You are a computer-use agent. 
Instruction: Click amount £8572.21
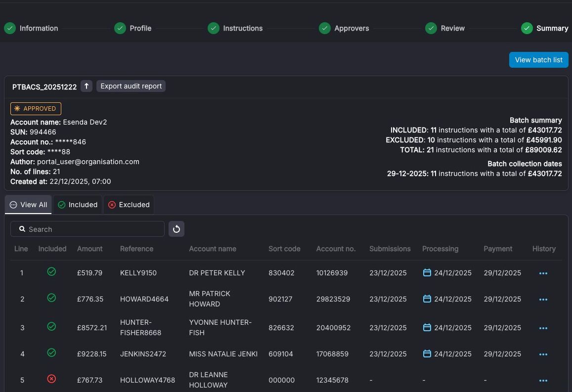point(92,328)
